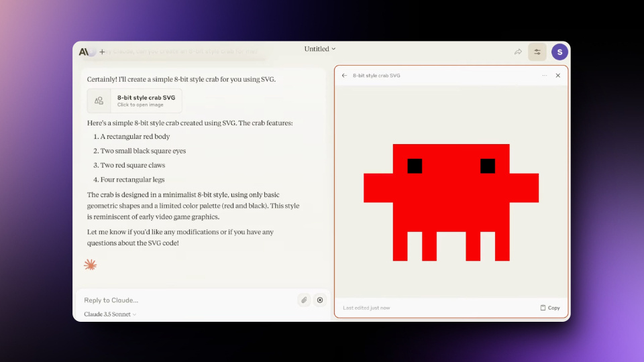Open the Claude 3.5 Sonnet model selector
Image resolution: width=644 pixels, height=362 pixels.
(x=110, y=314)
